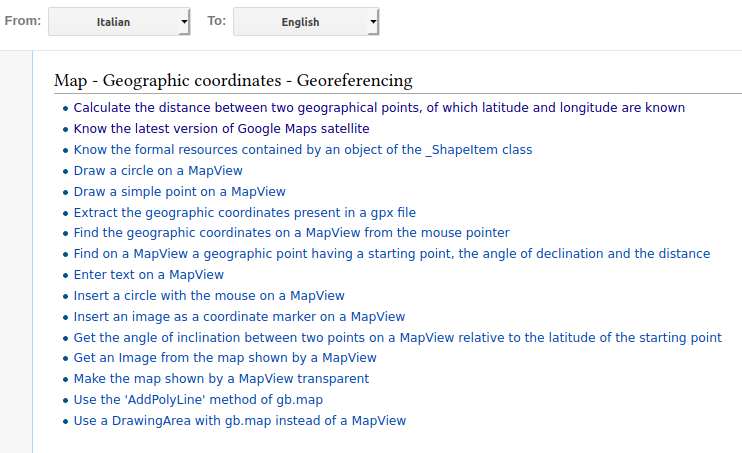Image resolution: width=742 pixels, height=453 pixels.
Task: Open 'Use a DrawingArea with gb.map' link
Action: tap(240, 421)
